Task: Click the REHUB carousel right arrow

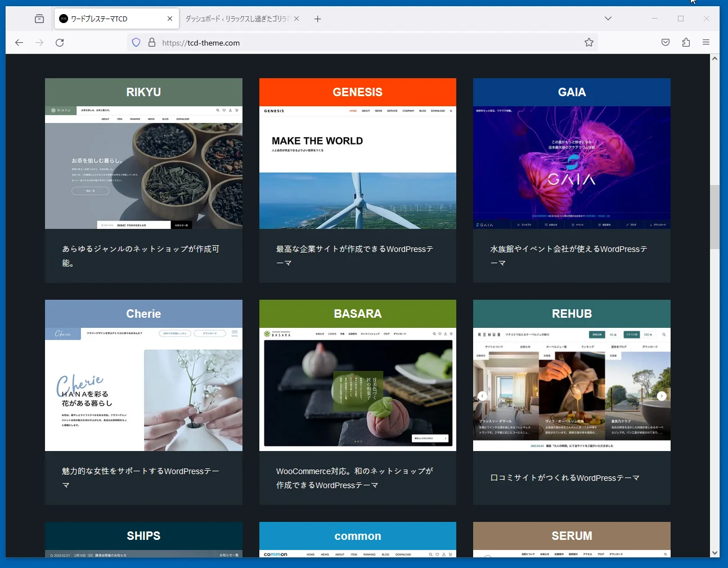Action: [x=662, y=396]
